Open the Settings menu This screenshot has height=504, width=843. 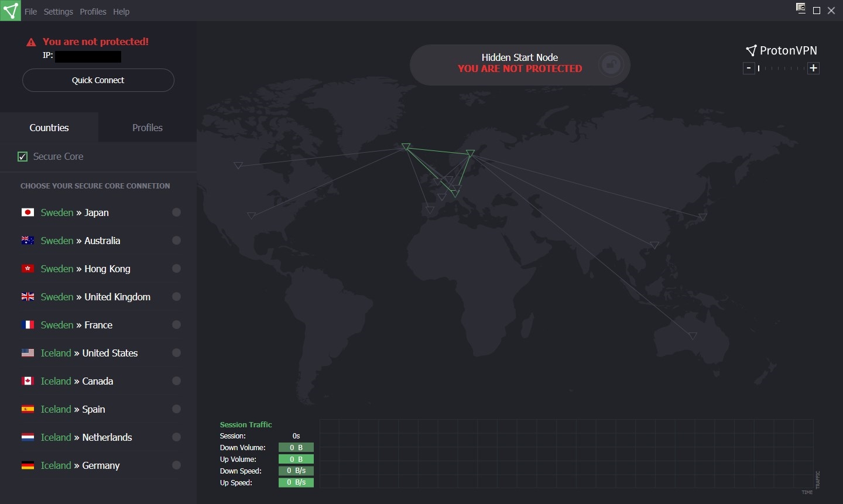(59, 12)
